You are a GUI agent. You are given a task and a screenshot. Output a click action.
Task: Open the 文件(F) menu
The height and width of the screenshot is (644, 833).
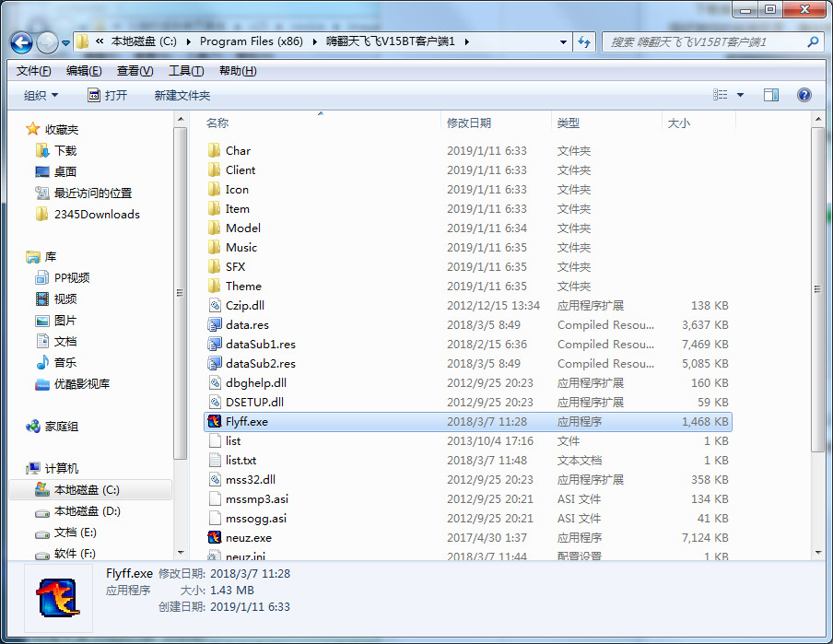coord(33,71)
